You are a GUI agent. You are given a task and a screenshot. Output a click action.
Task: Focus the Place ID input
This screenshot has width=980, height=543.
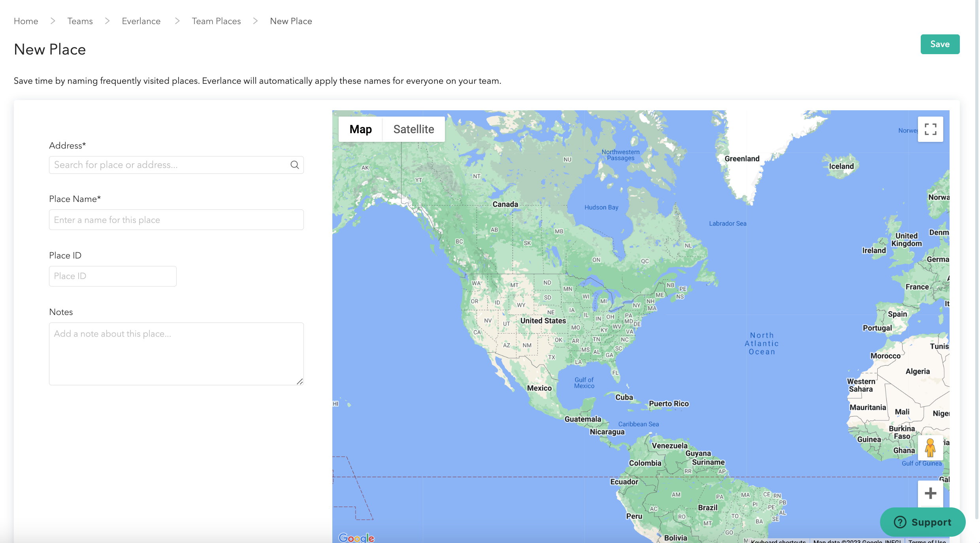(x=113, y=276)
